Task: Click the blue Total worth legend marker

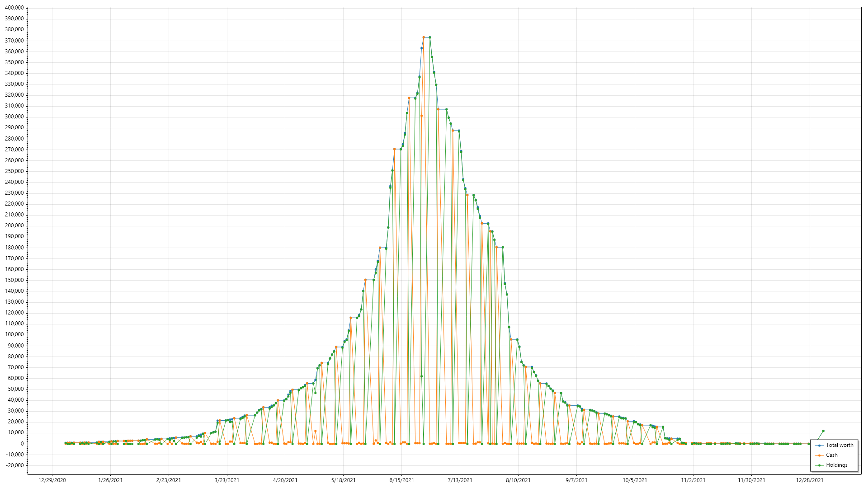Action: 819,446
